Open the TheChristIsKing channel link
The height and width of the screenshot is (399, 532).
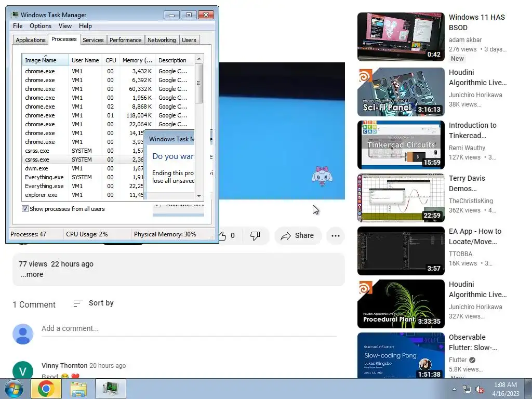[471, 201]
